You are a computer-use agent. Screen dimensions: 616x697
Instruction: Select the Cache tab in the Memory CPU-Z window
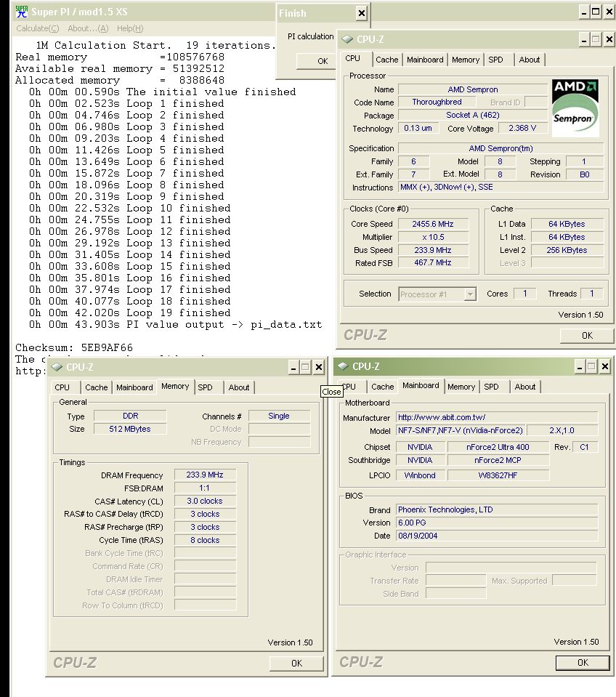(x=97, y=387)
